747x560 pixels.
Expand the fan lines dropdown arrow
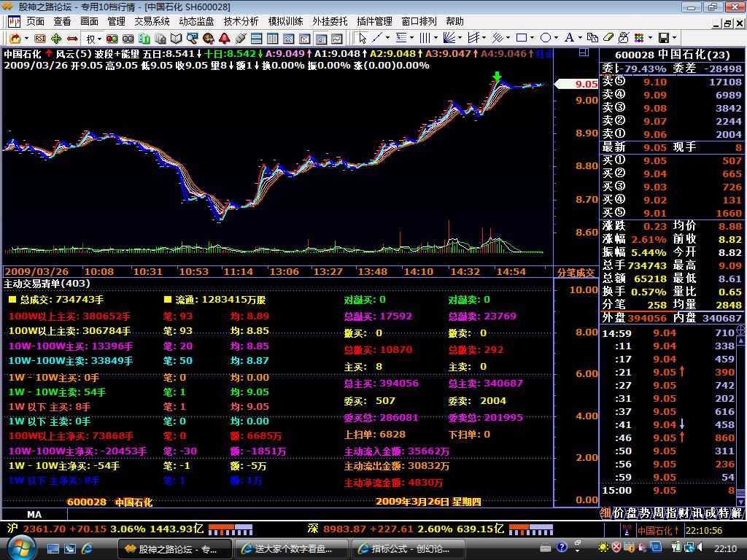[x=460, y=38]
